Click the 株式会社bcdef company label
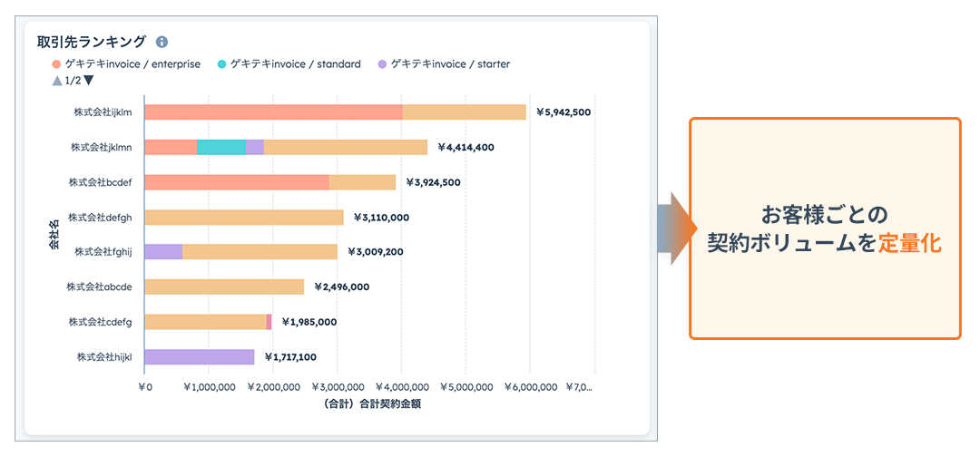 pos(100,182)
